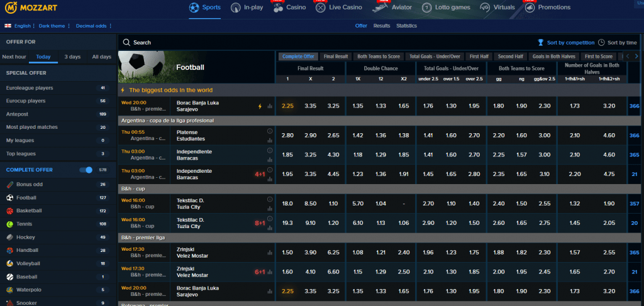
Task: Open the English language dropdown
Action: coord(25,26)
